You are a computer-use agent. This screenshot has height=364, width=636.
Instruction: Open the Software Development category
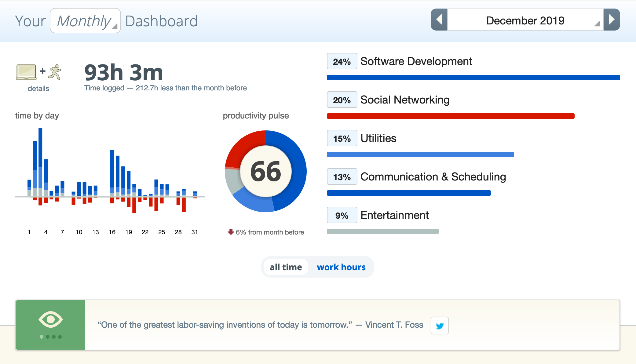pos(416,61)
